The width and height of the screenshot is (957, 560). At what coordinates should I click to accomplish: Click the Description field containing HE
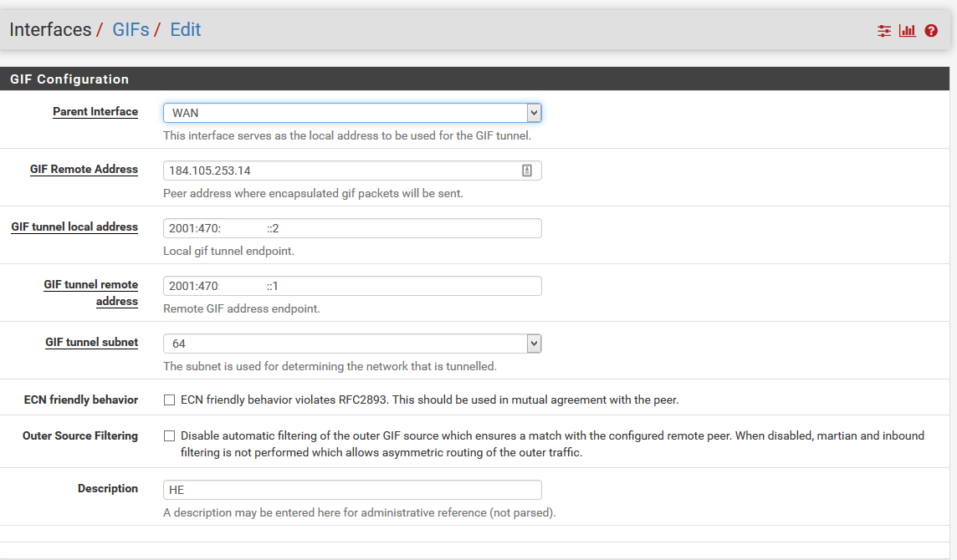tap(352, 490)
